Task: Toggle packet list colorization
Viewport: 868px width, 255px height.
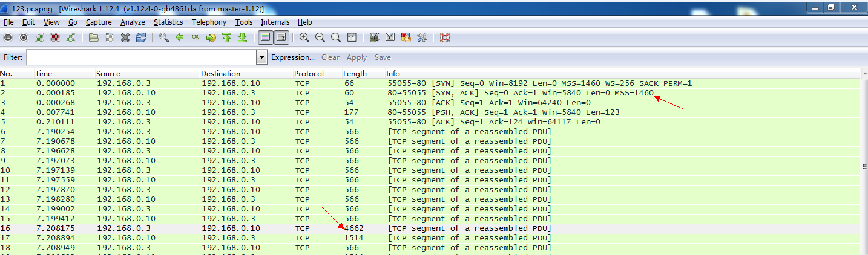Action: click(265, 37)
